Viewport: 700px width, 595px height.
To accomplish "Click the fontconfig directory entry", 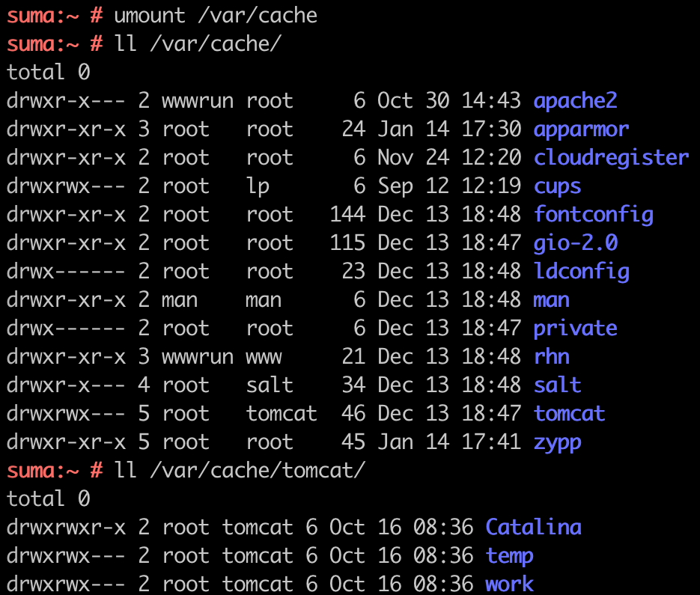I will click(593, 215).
